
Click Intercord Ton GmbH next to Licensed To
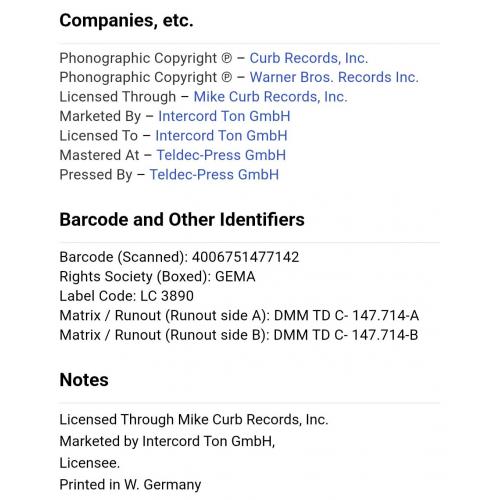(x=221, y=136)
